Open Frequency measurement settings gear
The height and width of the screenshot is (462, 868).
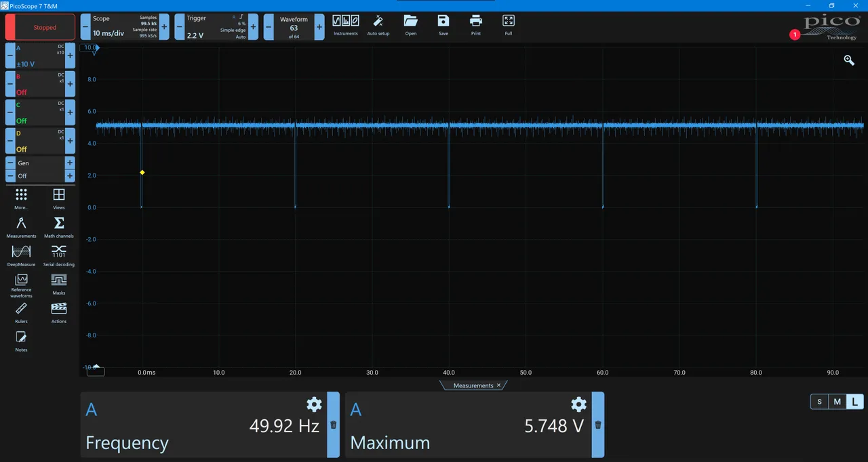click(x=314, y=404)
